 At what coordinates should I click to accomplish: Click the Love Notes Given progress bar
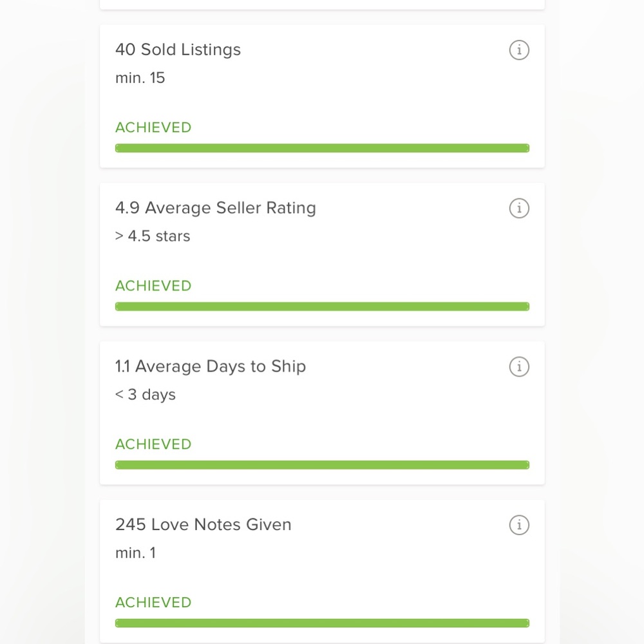(x=322, y=623)
